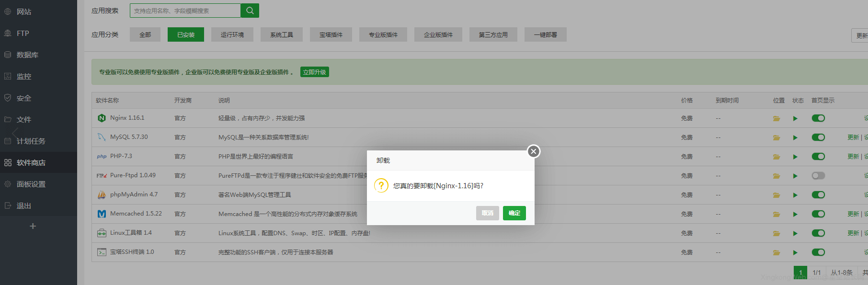Toggle PHP-7.3 首页显示 switch
The image size is (868, 285).
pyautogui.click(x=818, y=157)
